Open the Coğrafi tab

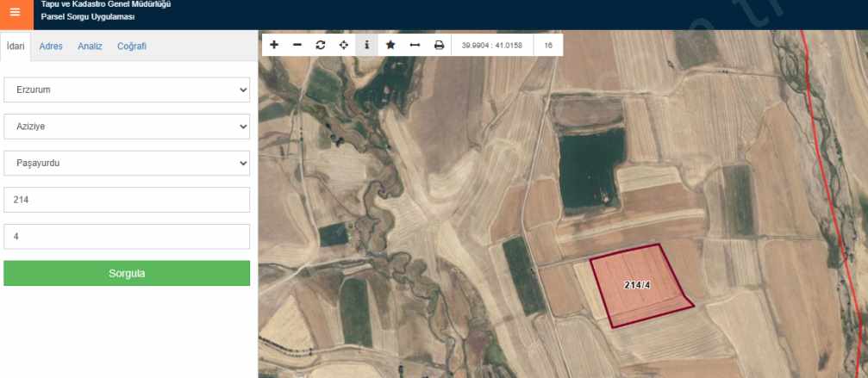coord(132,46)
